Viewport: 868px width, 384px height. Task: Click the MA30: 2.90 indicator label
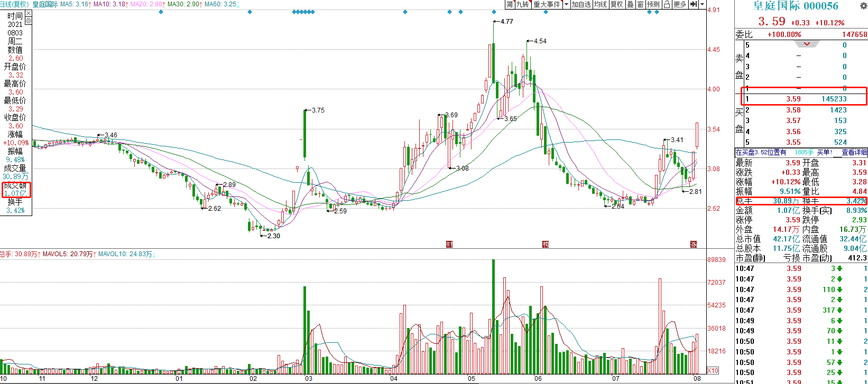coord(184,4)
